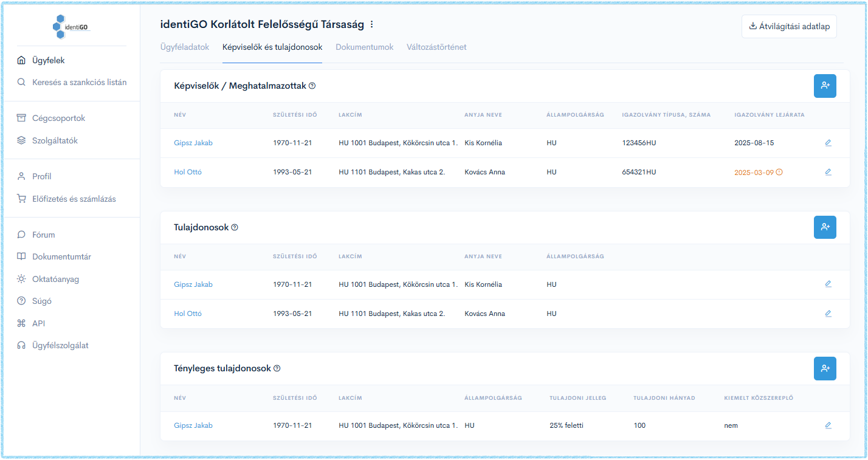Click the book icon beside Dokumentumtár
Screen dimensions: 868x460
pos(21,256)
